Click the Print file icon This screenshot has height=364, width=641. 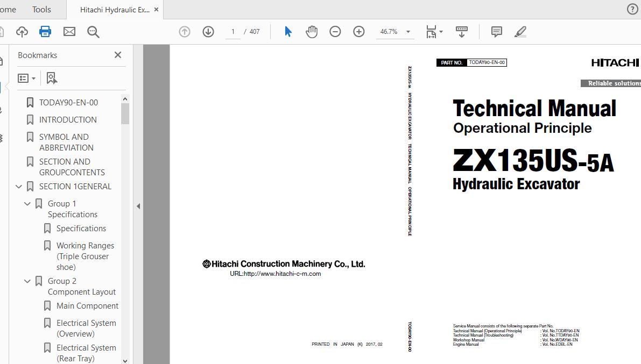45,32
